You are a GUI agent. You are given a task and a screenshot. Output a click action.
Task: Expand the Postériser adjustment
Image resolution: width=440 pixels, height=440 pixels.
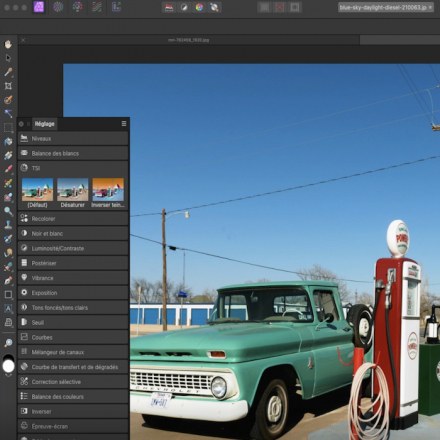pyautogui.click(x=73, y=263)
